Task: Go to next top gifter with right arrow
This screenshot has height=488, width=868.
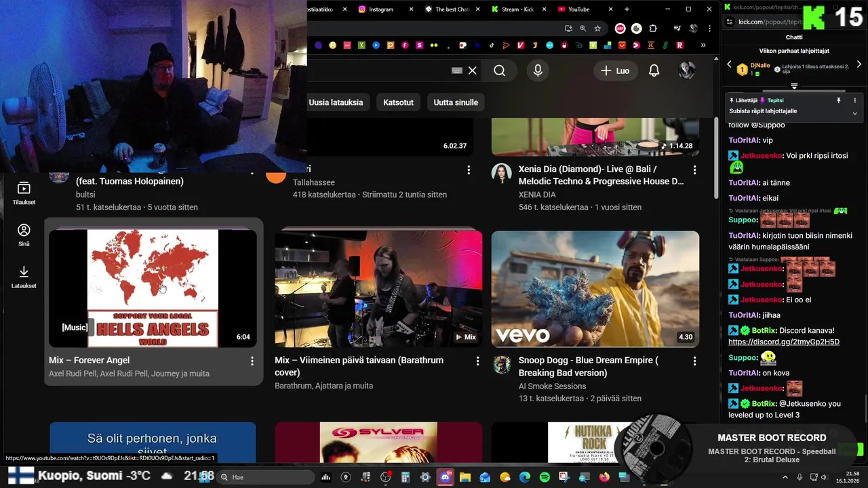Action: coord(859,65)
